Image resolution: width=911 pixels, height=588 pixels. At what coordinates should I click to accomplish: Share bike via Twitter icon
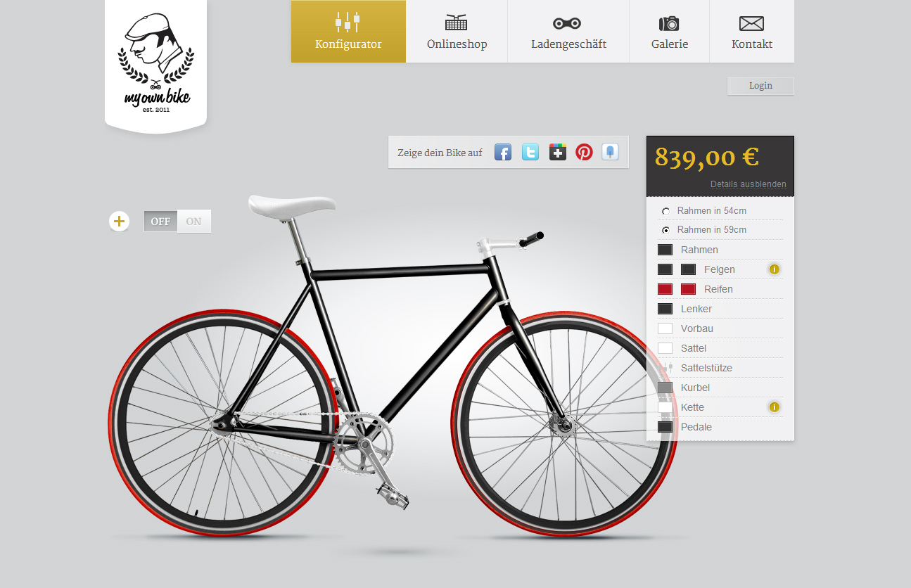pyautogui.click(x=530, y=152)
